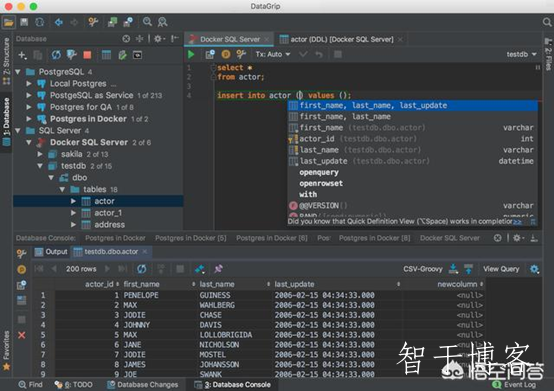The height and width of the screenshot is (391, 554).
Task: Click the blue gear in results toolbar
Action: pos(534,269)
